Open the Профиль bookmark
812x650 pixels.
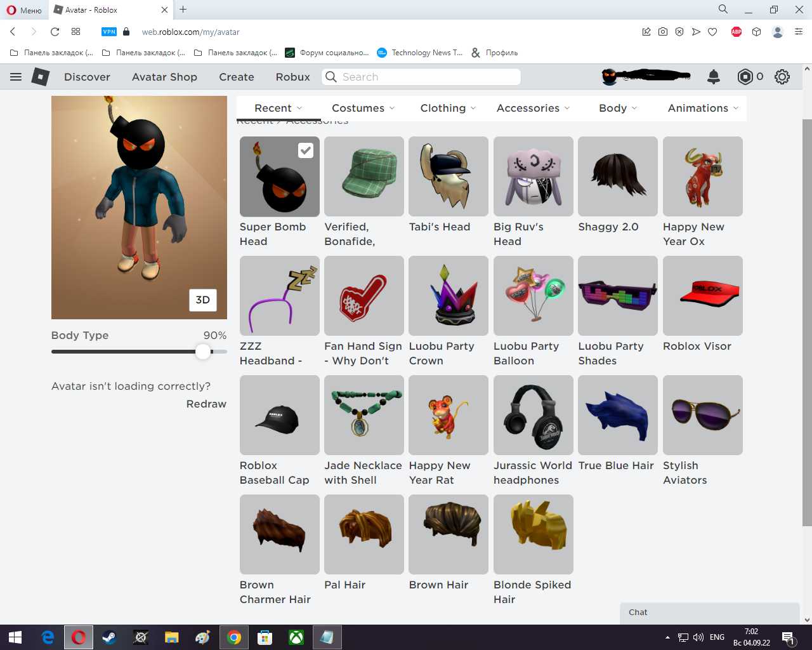click(x=495, y=53)
